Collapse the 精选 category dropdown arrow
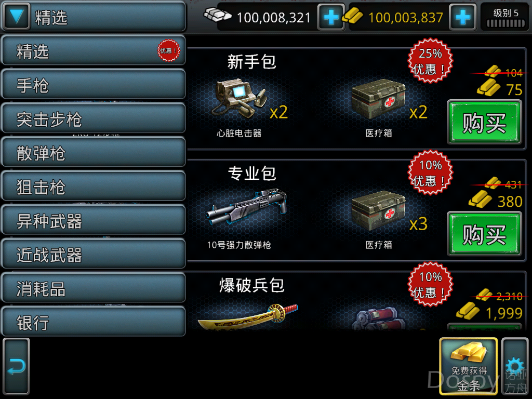532x399 pixels. (x=16, y=16)
